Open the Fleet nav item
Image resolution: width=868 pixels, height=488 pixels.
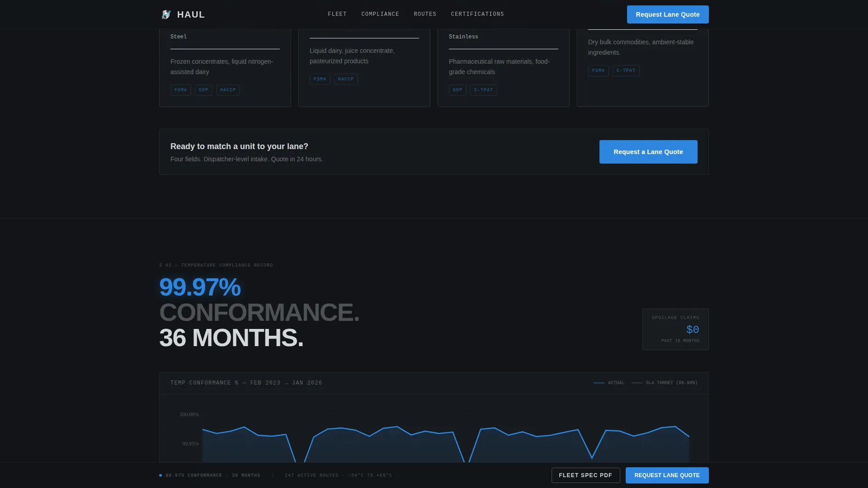point(337,14)
